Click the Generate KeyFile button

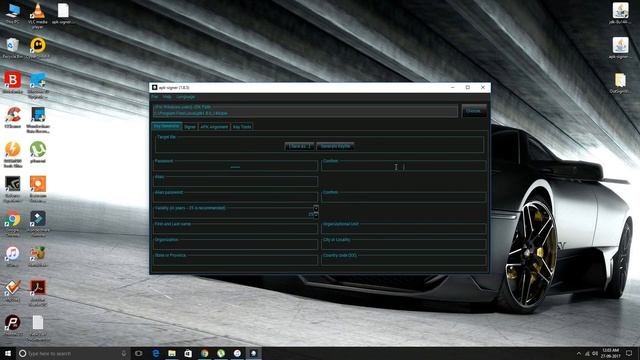(336, 146)
